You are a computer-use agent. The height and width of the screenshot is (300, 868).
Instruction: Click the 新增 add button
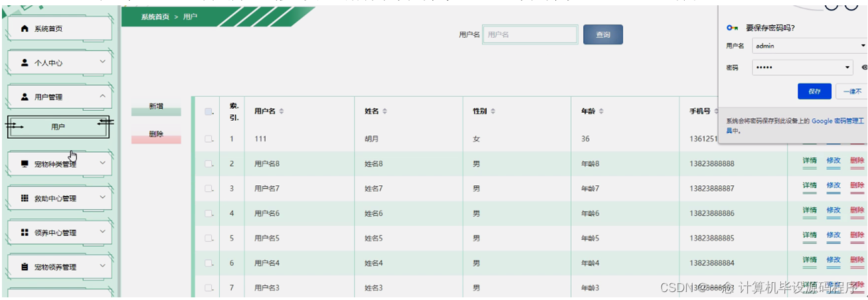(x=156, y=109)
